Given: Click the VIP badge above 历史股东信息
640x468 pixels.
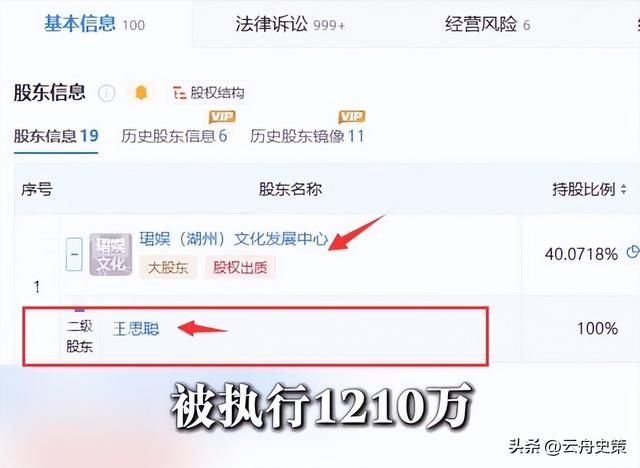Looking at the screenshot, I should pyautogui.click(x=222, y=117).
